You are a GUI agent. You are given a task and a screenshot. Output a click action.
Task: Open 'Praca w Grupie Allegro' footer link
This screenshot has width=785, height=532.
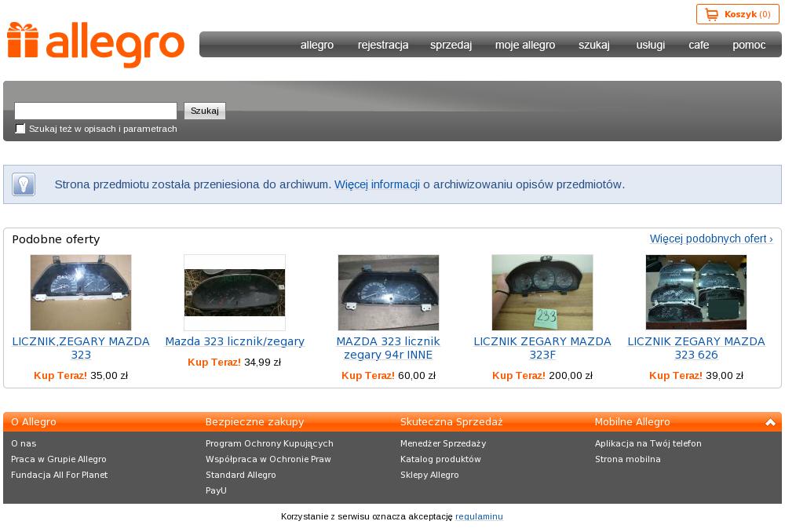click(59, 459)
